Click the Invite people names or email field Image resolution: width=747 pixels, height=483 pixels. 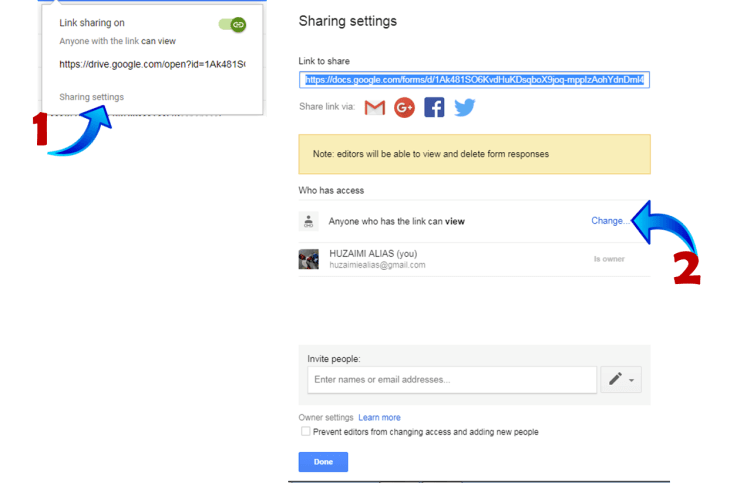[453, 380]
